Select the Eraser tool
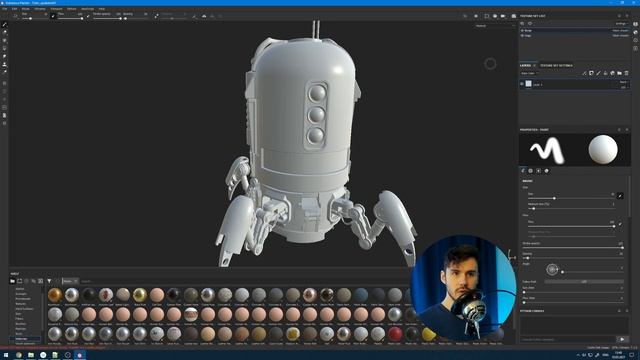This screenshot has width=640, height=360. (4, 33)
